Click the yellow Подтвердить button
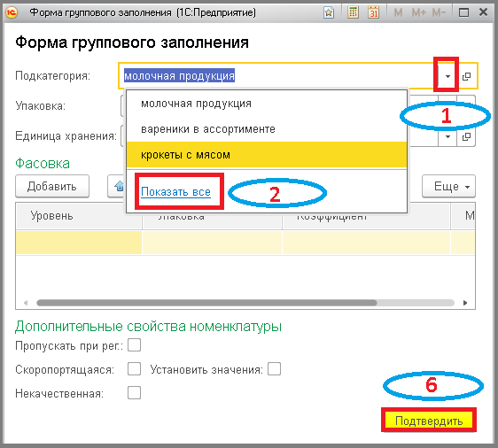The height and width of the screenshot is (448, 498). coord(429,421)
